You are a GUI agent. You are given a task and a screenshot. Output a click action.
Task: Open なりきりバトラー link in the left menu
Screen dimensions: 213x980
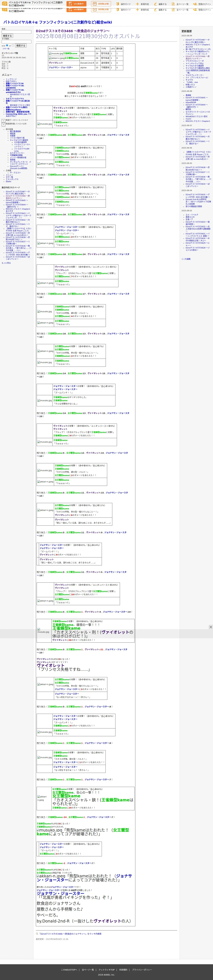pos(17,153)
